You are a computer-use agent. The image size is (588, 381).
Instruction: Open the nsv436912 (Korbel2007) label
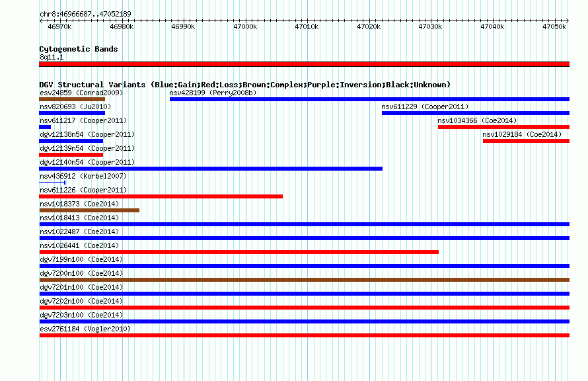point(83,176)
